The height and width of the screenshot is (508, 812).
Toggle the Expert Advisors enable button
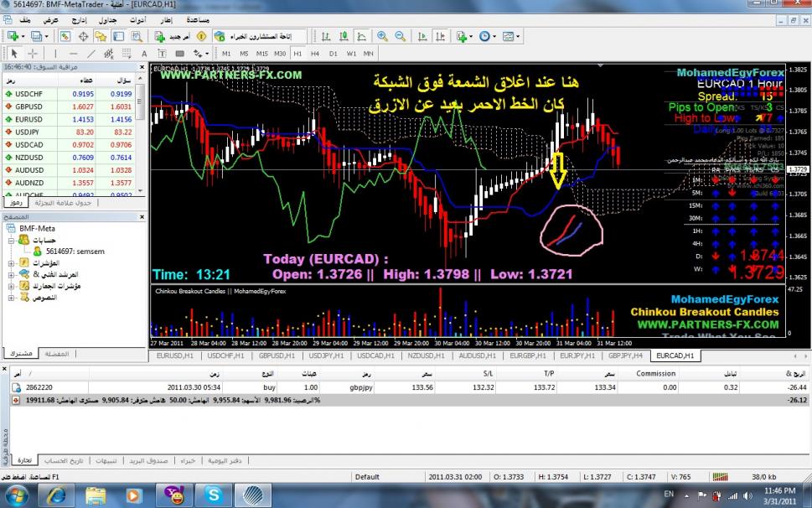(219, 37)
